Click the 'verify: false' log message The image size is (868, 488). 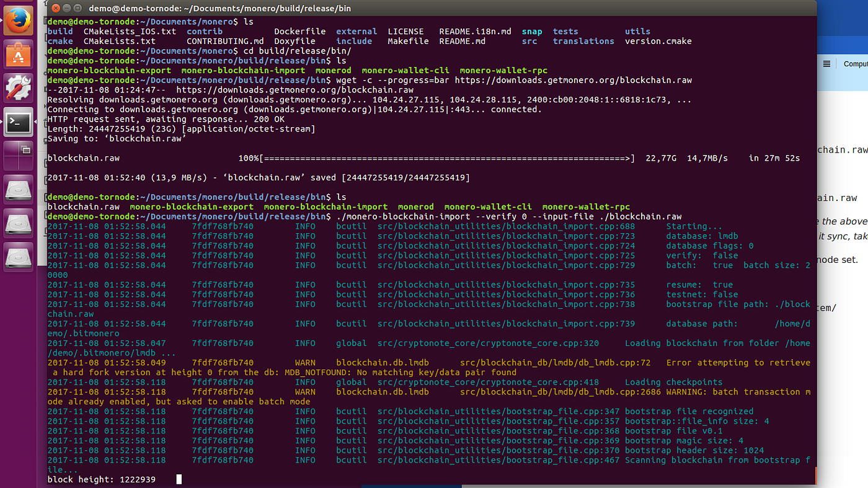(702, 255)
